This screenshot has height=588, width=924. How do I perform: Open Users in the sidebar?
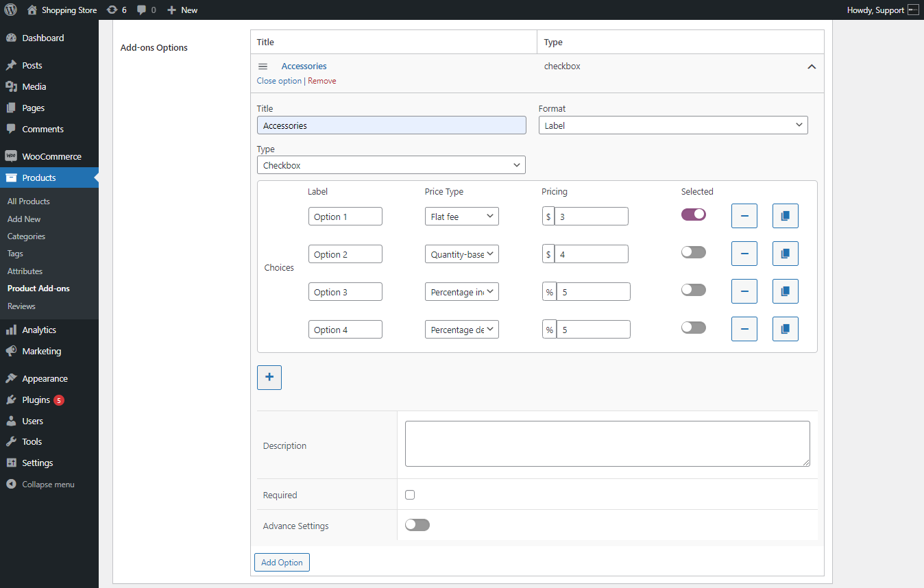point(49,421)
